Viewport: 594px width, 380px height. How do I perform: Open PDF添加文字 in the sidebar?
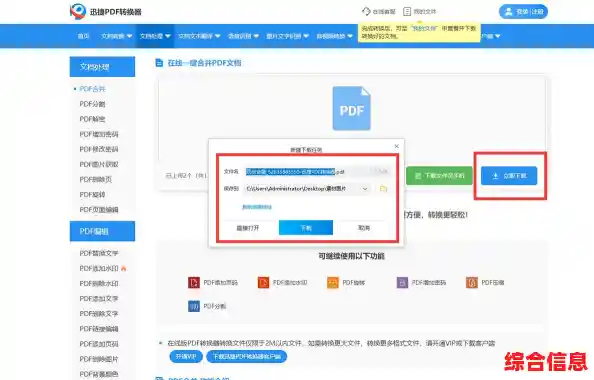coord(99,299)
